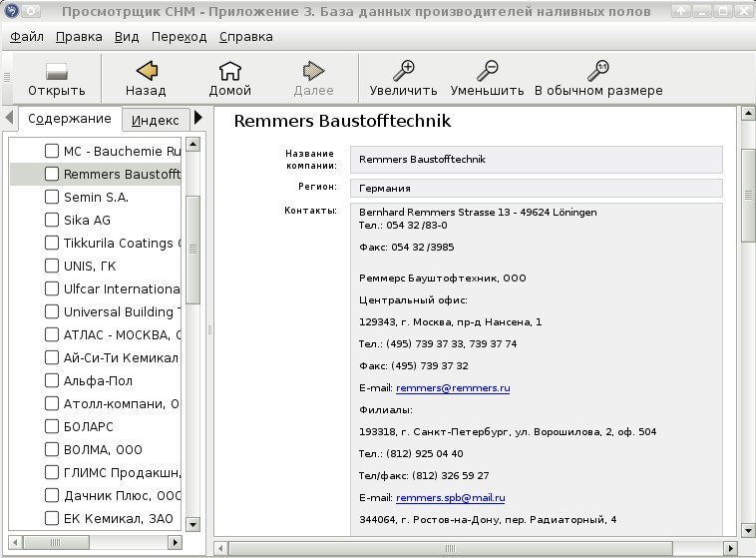
Task: Select the Ай-Си-Ти Кемикал entry
Action: click(121, 357)
